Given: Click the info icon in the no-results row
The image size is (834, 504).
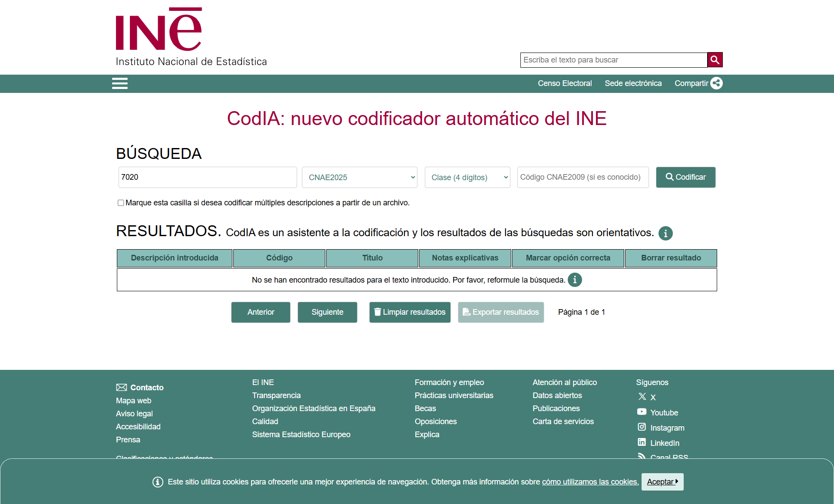Looking at the screenshot, I should click(x=575, y=280).
